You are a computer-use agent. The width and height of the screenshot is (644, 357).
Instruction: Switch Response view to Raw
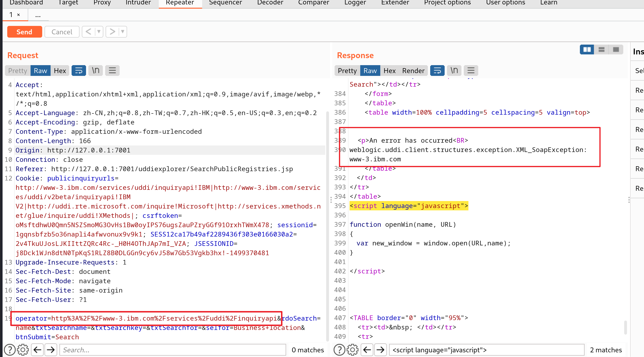click(x=370, y=71)
